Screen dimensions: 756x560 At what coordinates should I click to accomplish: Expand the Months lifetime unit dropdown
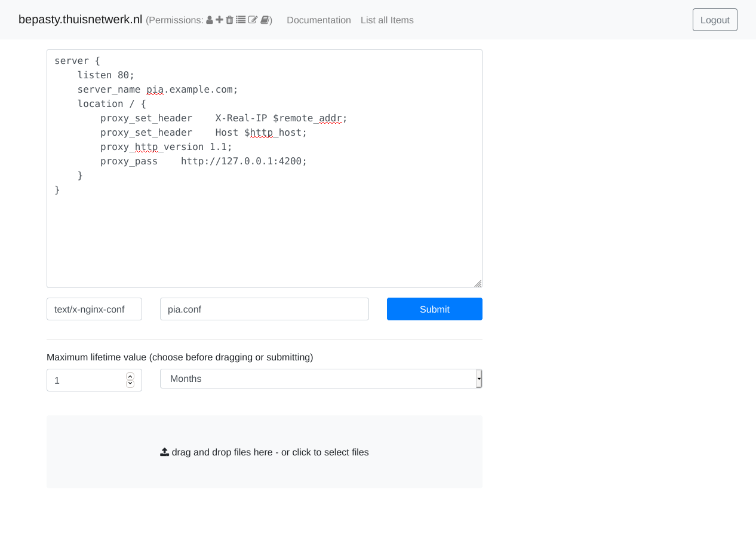[x=321, y=379]
